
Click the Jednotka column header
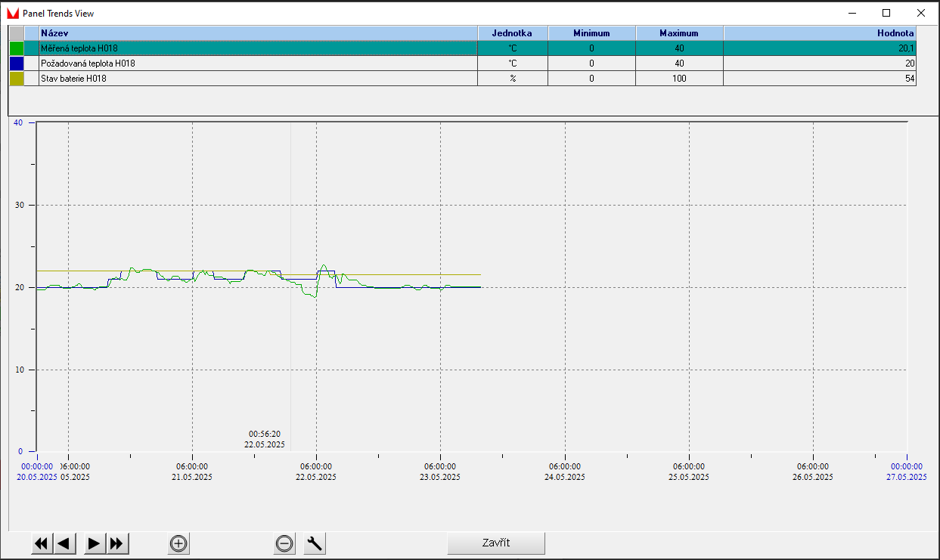point(512,33)
